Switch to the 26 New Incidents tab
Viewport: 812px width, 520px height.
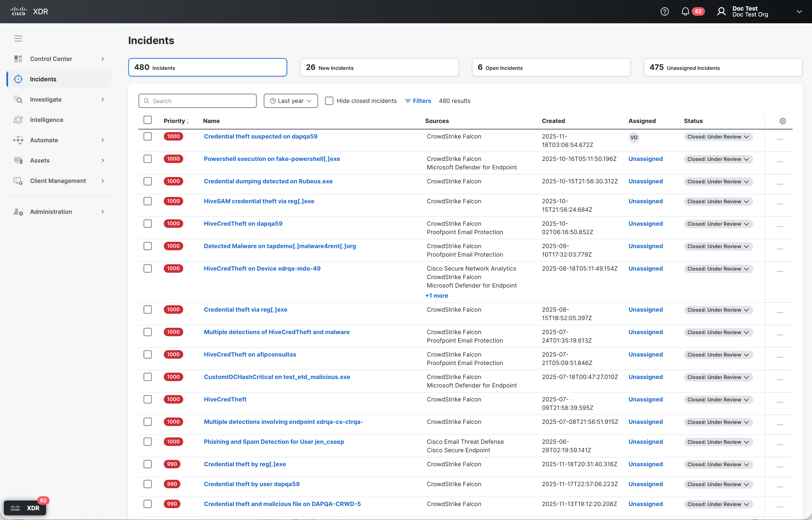[x=379, y=68]
